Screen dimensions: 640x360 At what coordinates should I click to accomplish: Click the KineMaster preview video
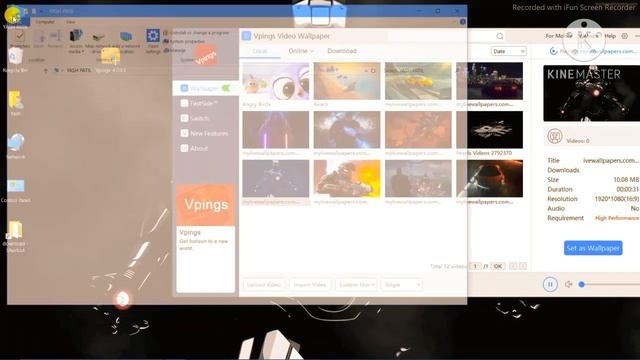click(591, 93)
